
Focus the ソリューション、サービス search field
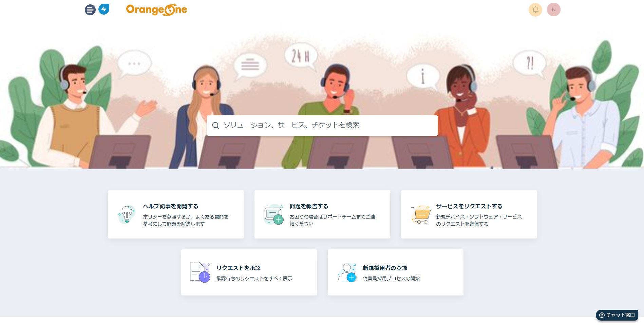coord(322,126)
